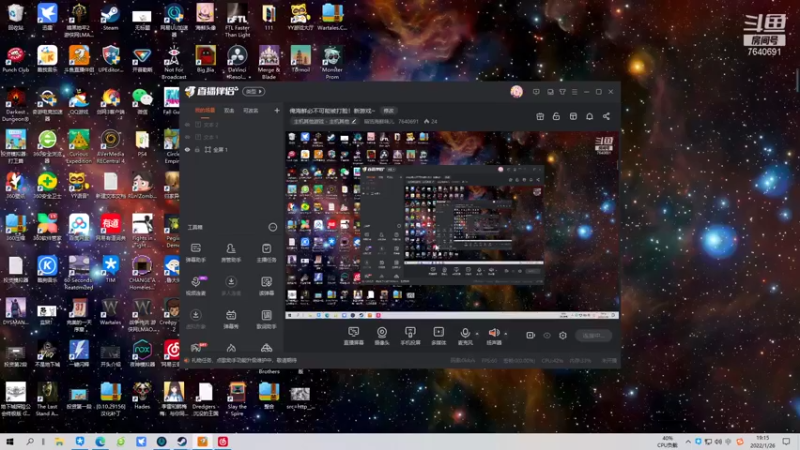Screen dimensions: 800x450
Task: Click the pencil icon to edit stream category
Action: (x=354, y=121)
